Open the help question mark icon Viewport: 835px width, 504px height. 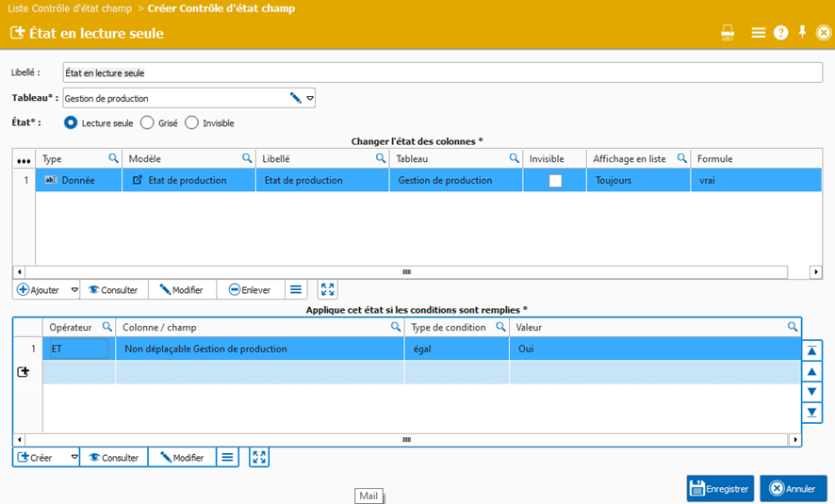coord(780,33)
